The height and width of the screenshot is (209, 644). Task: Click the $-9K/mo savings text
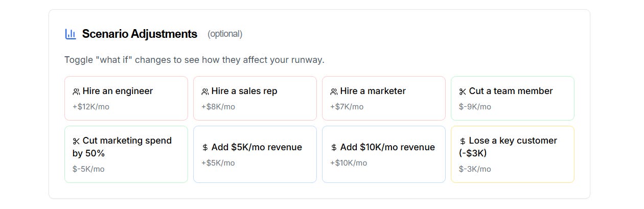475,107
